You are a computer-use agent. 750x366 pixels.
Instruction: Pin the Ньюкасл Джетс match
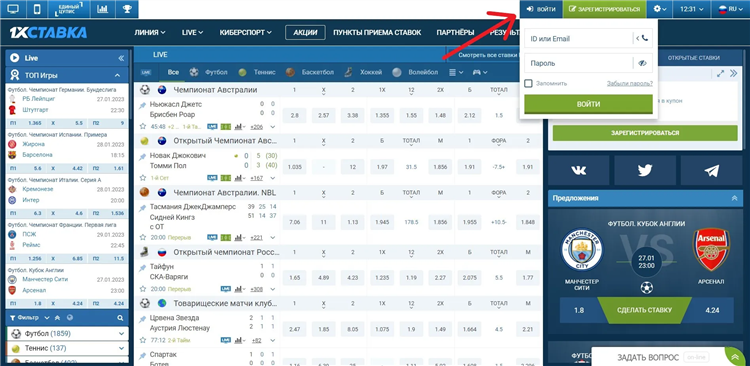point(143,105)
